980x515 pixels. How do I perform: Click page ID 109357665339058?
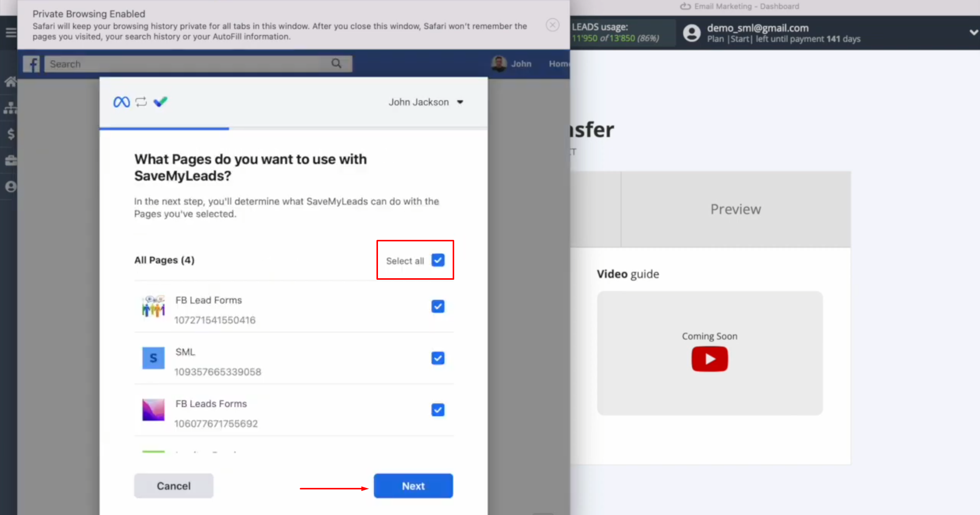click(x=218, y=372)
